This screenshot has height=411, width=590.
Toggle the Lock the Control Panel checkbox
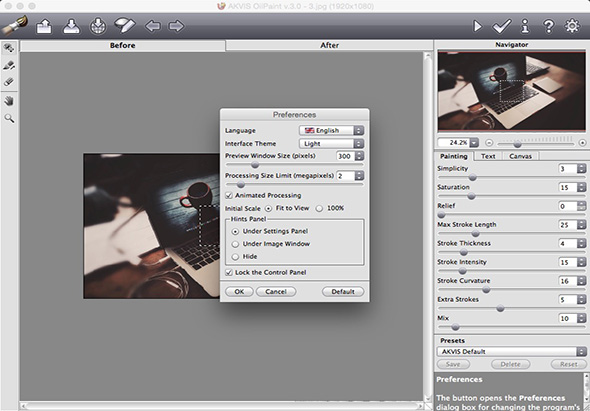pos(229,272)
